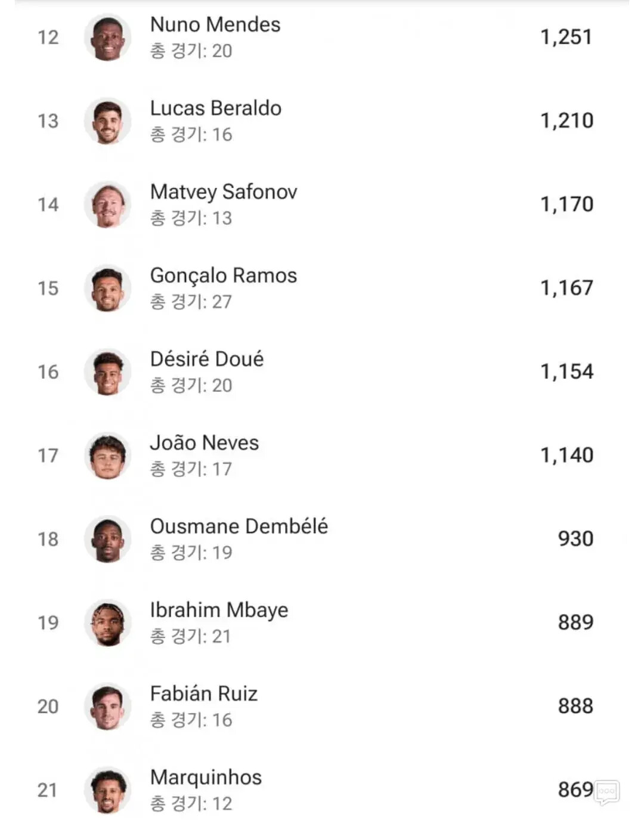Open Fabián Ruiz avatar
This screenshot has width=644, height=821.
pos(107,707)
